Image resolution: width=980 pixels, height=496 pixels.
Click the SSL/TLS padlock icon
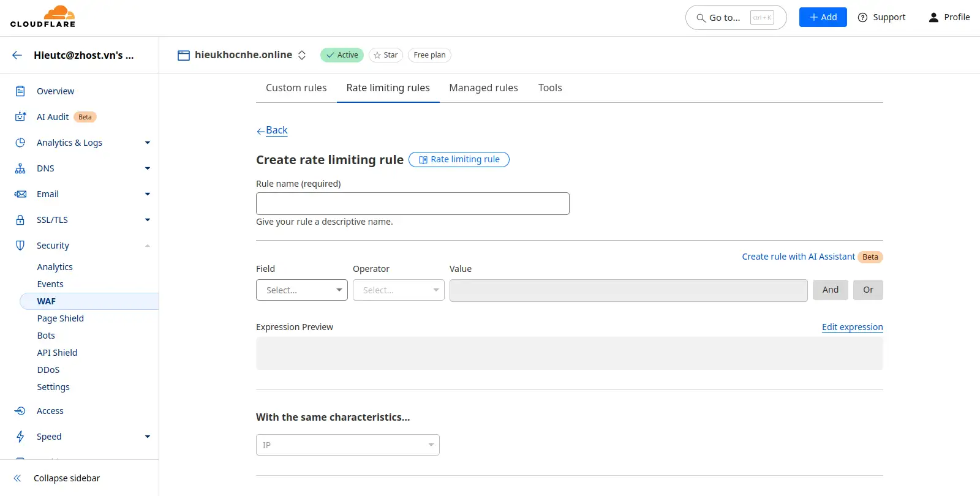pyautogui.click(x=20, y=220)
